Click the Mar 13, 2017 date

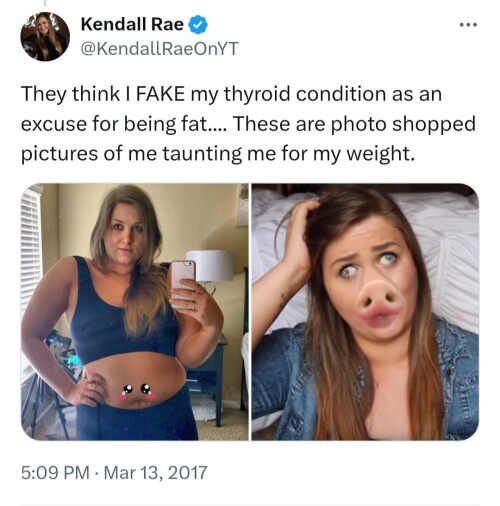coord(156,473)
